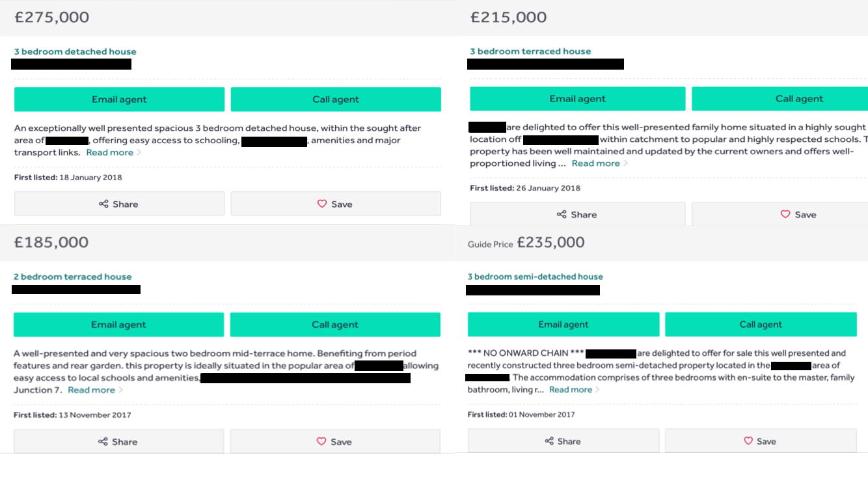Click heart icon on £275,000 listing

point(321,204)
